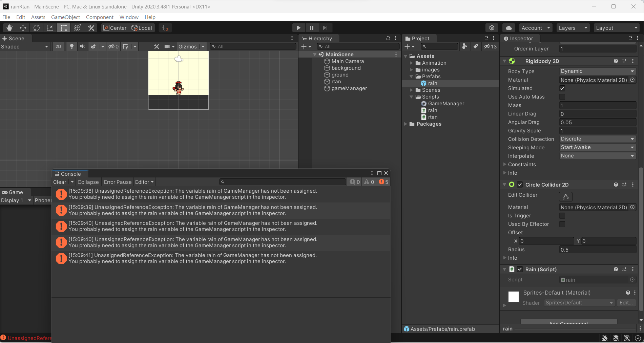Edit Mass input field
The image size is (644, 343).
coord(598,105)
